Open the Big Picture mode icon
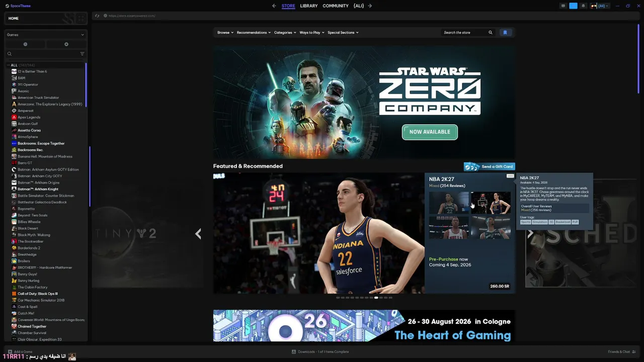This screenshot has width=644, height=362. click(x=563, y=6)
